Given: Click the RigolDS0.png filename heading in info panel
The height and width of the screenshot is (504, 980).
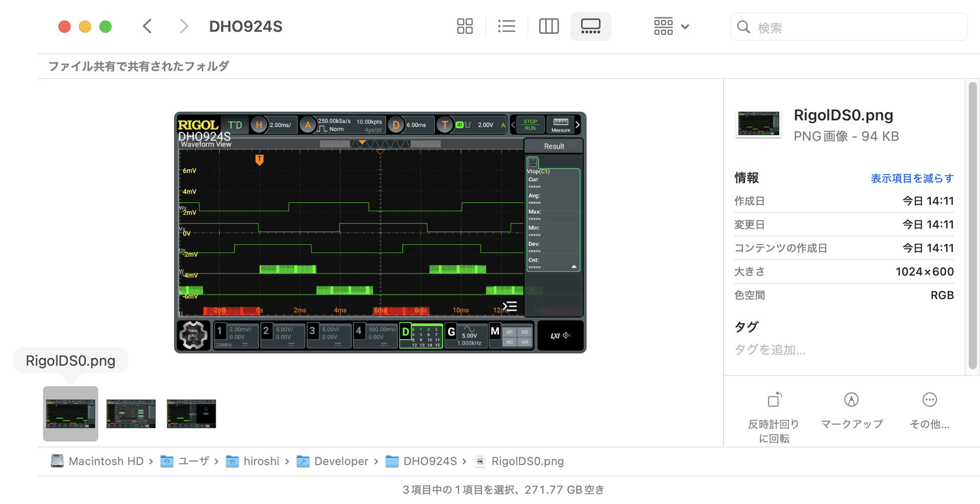Looking at the screenshot, I should [843, 115].
